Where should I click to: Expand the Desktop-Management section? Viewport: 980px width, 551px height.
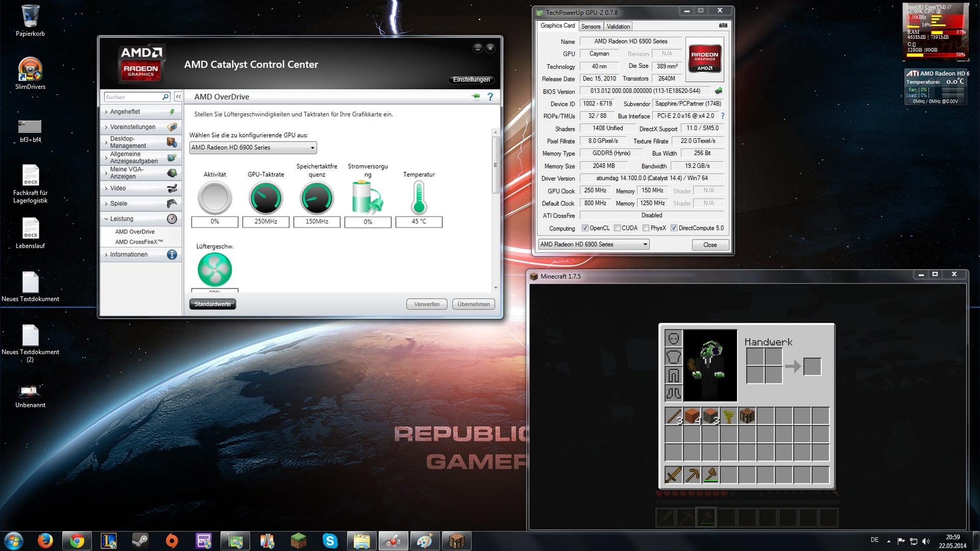(140, 142)
